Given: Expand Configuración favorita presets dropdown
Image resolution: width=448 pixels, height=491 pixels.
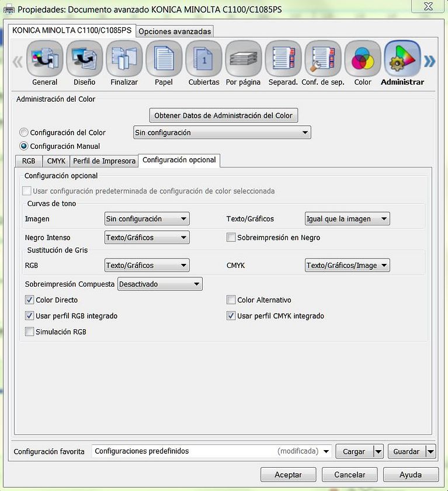Looking at the screenshot, I should 212,451.
